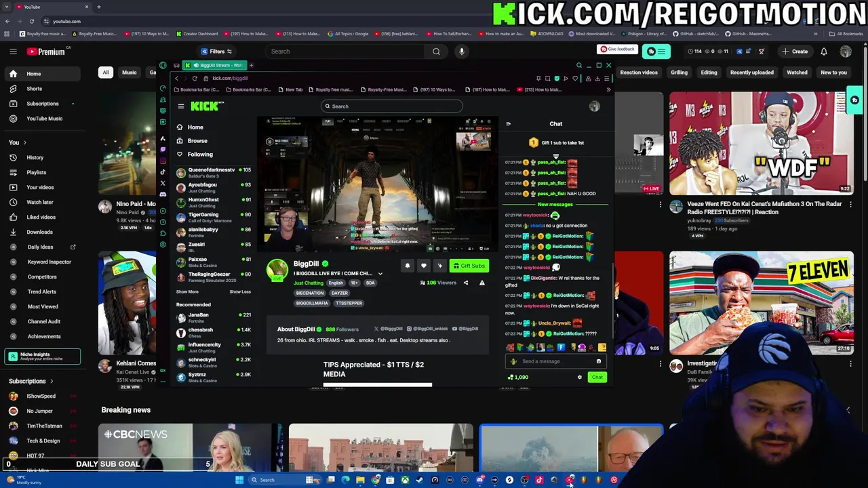Click the New messages divider in chat

555,205
